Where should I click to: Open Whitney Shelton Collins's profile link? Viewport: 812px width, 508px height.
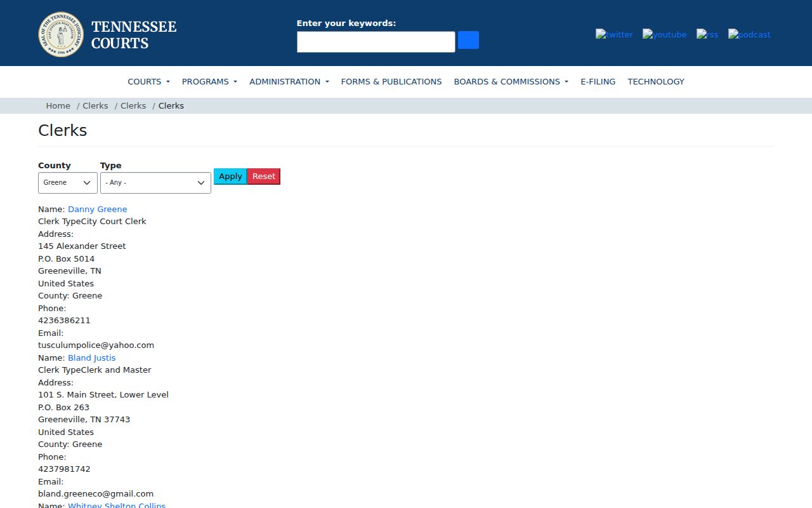pos(117,505)
